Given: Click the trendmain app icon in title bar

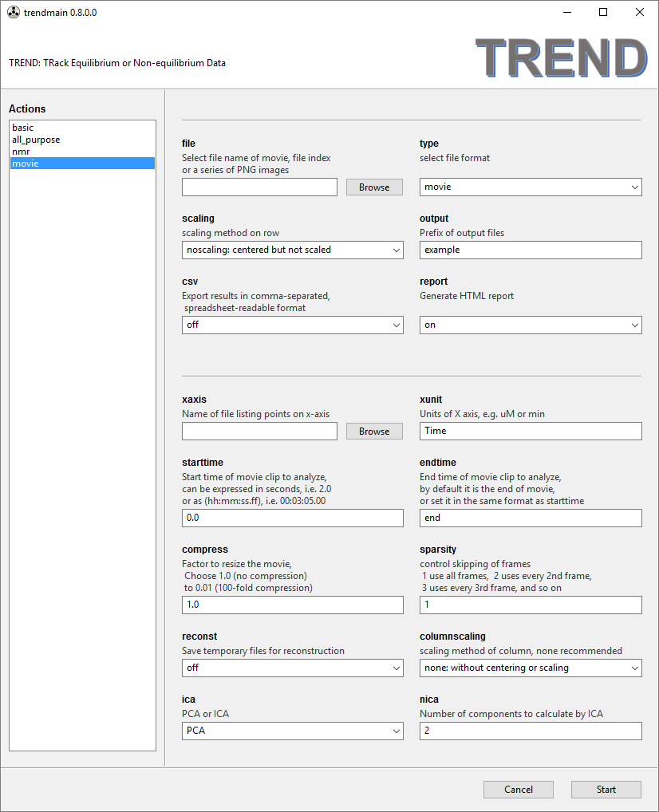Looking at the screenshot, I should click(x=13, y=13).
